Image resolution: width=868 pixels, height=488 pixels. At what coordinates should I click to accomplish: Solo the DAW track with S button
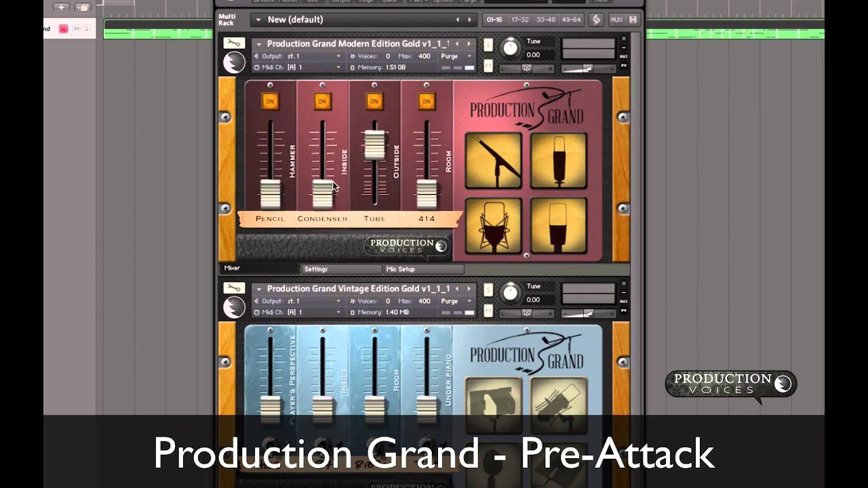pos(86,28)
